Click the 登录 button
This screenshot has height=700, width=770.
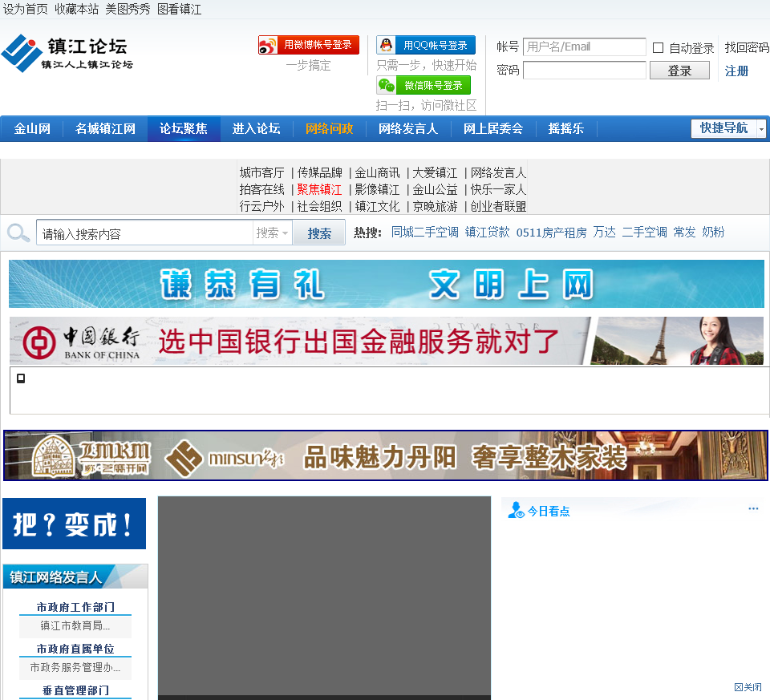tap(679, 71)
